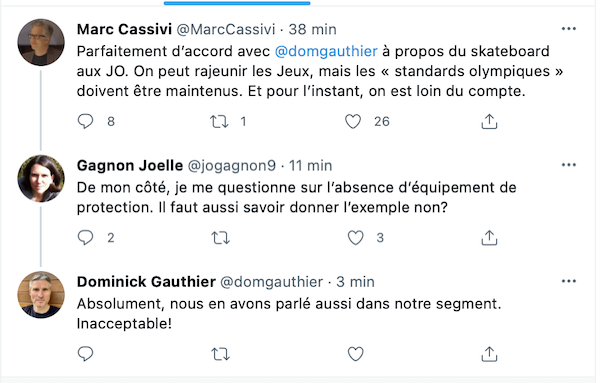
Task: Share Gagnon Joelle's tweet
Action: tap(489, 238)
